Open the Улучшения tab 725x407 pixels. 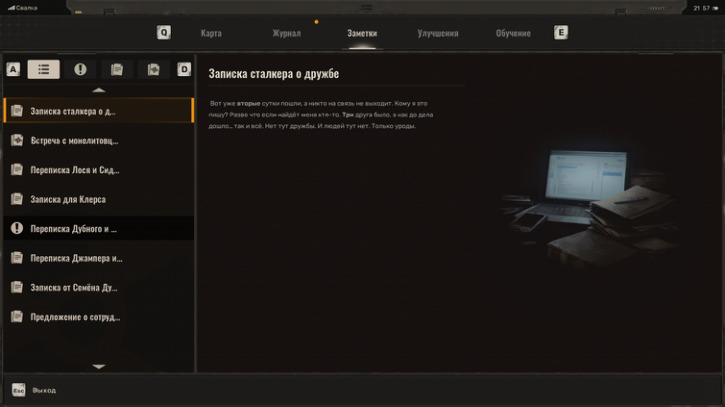438,33
